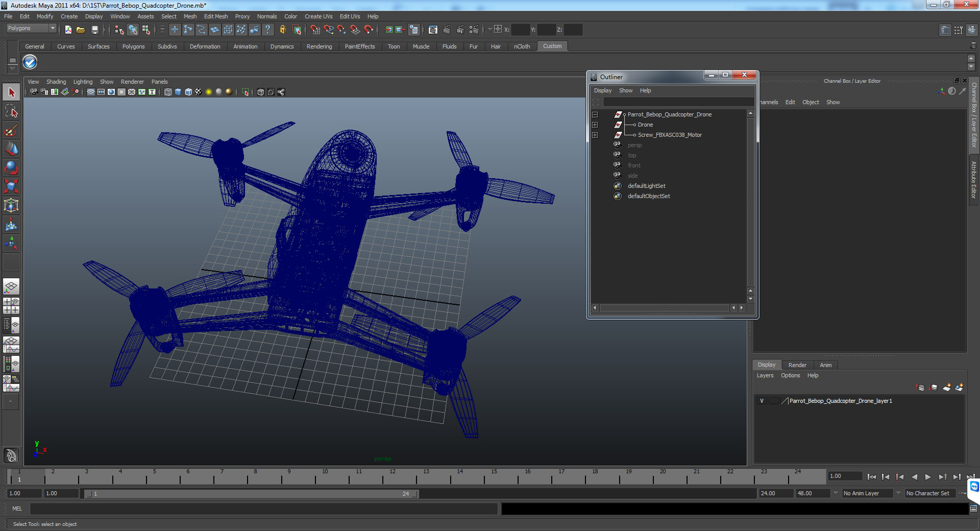Select the Soft Modification tool
Screen dimensions: 980x531
tap(11, 224)
